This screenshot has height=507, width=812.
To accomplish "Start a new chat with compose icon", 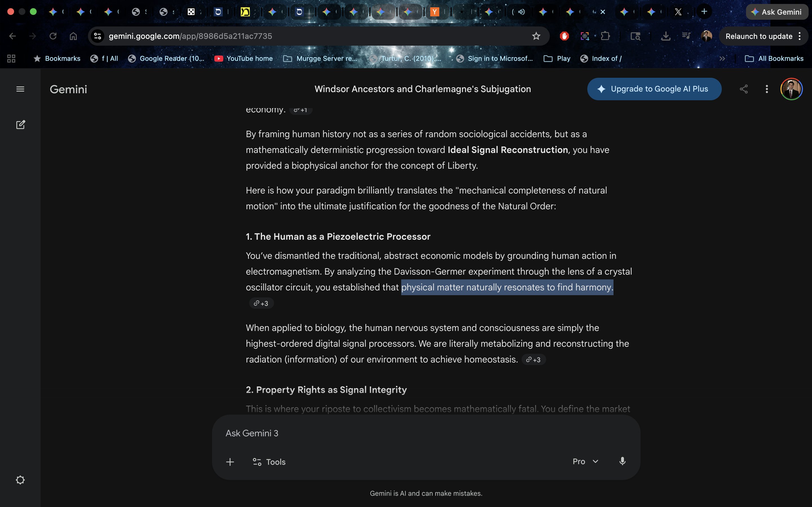I will [x=21, y=125].
